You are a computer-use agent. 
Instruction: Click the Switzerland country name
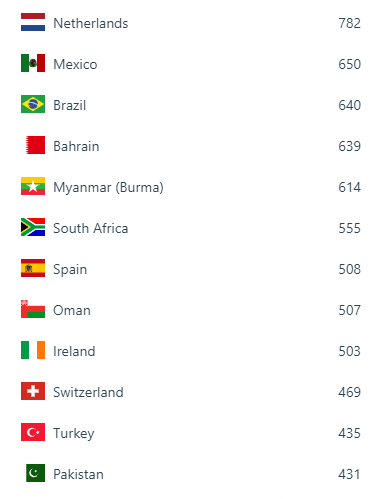[x=88, y=392]
